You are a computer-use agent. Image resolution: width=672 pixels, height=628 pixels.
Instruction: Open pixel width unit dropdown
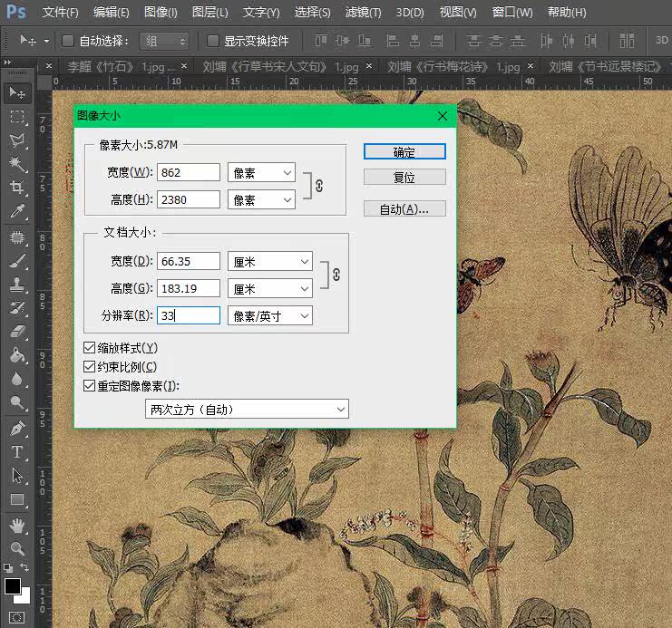[261, 173]
